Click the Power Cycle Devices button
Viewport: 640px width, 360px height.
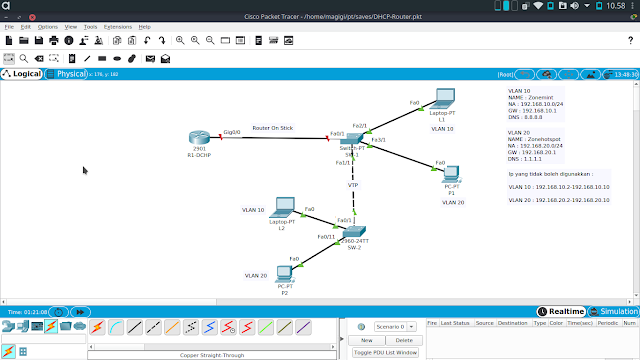click(58, 312)
